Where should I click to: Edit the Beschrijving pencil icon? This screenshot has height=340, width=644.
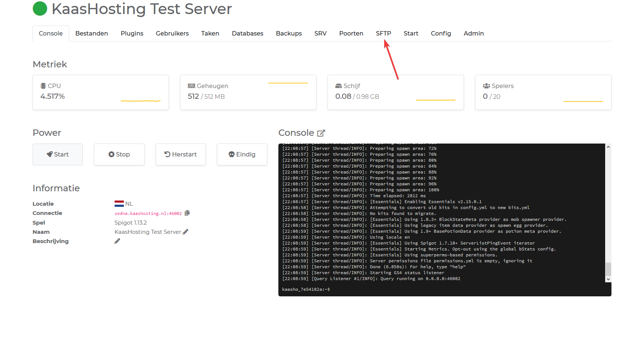(117, 241)
